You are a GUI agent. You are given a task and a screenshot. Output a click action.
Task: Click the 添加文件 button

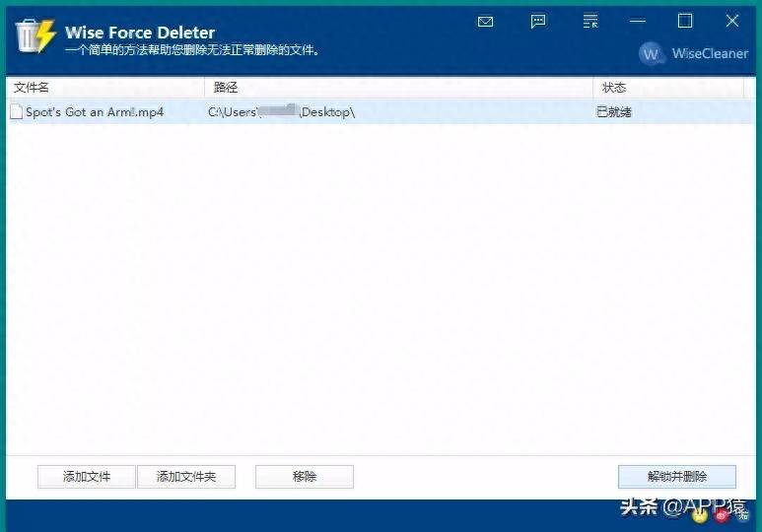87,477
